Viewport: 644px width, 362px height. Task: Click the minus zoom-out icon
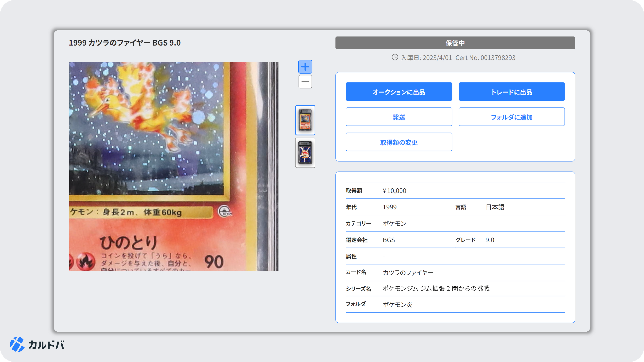[x=305, y=82]
